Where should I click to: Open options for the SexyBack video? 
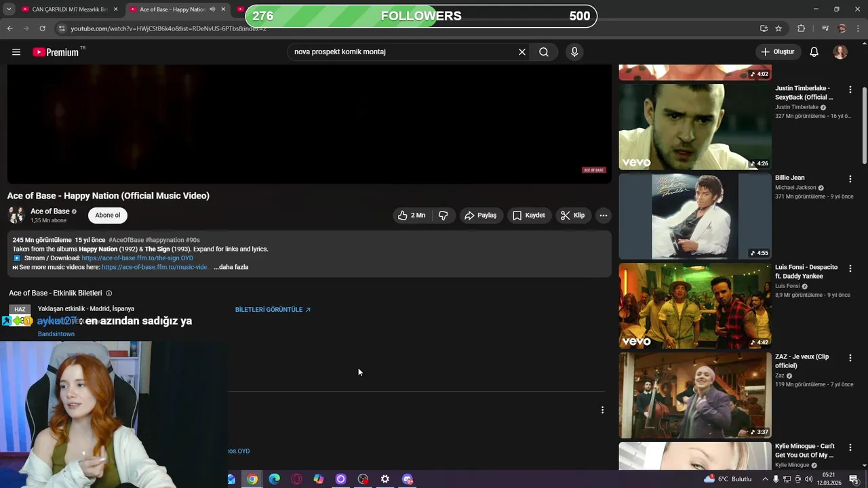click(x=850, y=89)
